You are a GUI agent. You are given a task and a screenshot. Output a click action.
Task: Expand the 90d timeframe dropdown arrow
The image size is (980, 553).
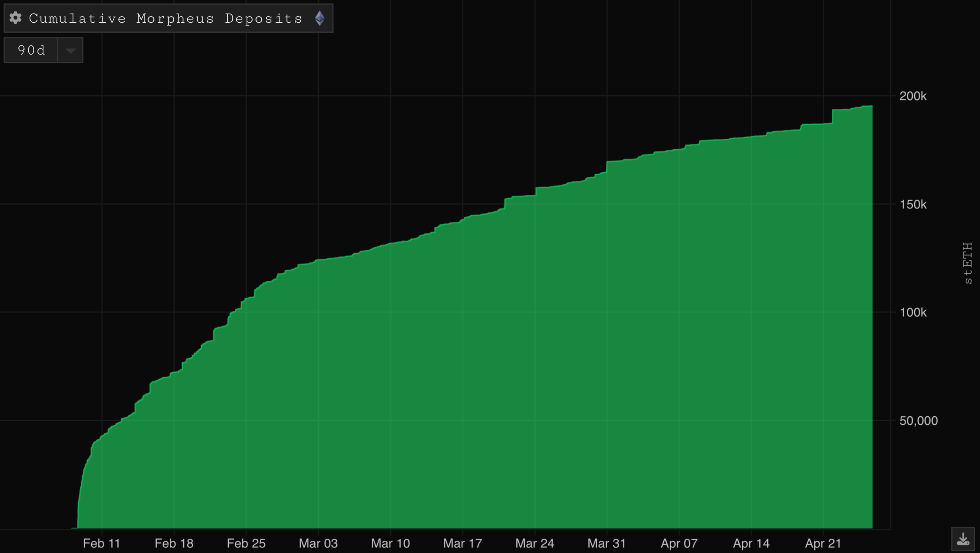[71, 51]
